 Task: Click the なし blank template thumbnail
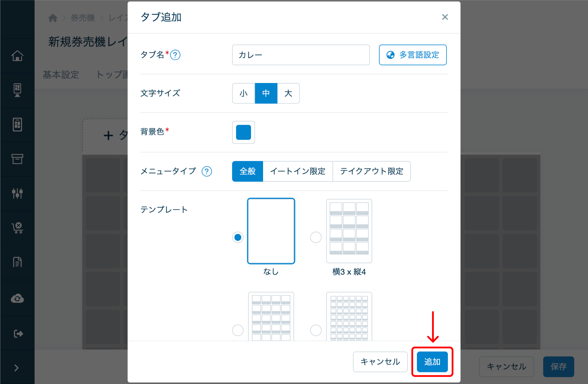coord(271,231)
